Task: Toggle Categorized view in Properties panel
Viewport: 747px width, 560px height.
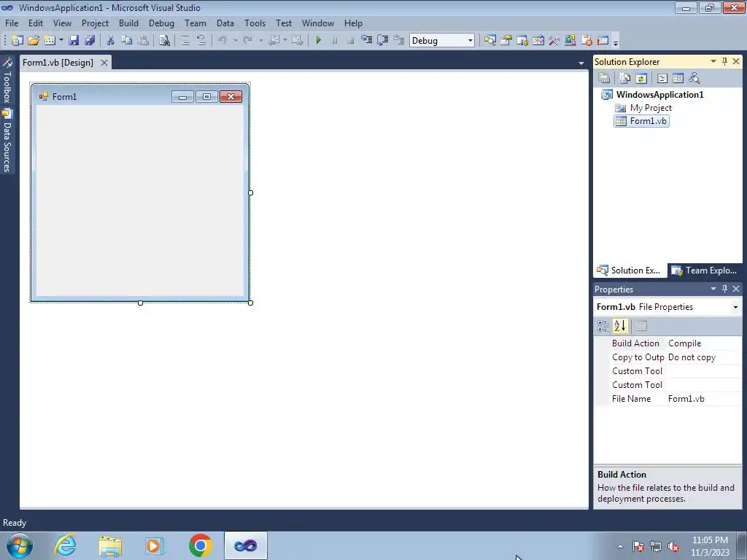Action: pyautogui.click(x=603, y=326)
